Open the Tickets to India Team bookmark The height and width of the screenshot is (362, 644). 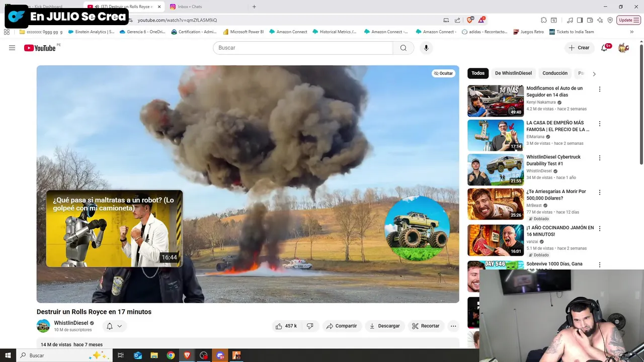click(x=572, y=32)
